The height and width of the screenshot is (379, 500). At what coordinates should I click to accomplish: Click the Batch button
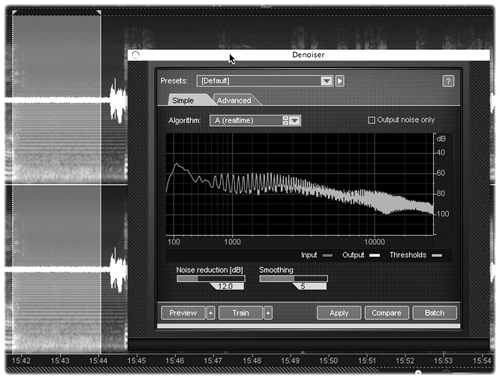pyautogui.click(x=434, y=313)
